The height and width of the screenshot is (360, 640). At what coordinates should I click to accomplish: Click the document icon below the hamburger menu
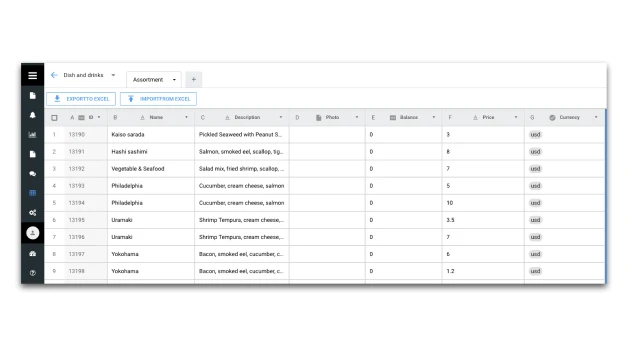[33, 96]
